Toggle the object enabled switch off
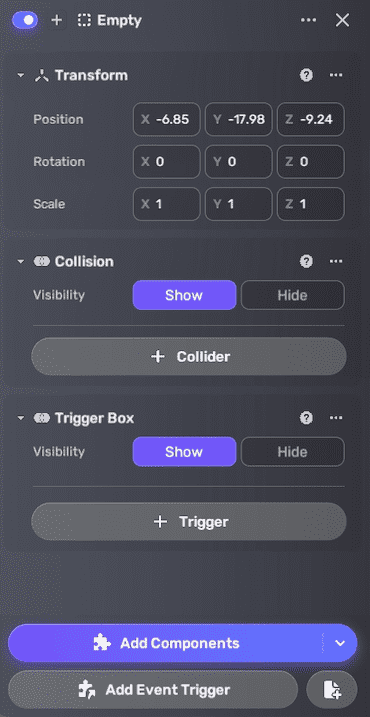This screenshot has width=370, height=717. click(x=25, y=21)
